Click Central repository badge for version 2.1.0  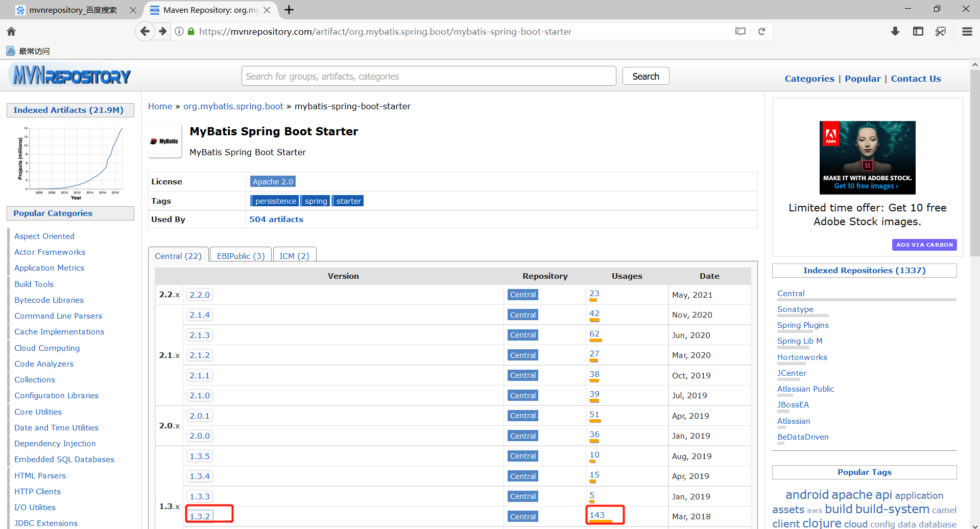(x=523, y=395)
